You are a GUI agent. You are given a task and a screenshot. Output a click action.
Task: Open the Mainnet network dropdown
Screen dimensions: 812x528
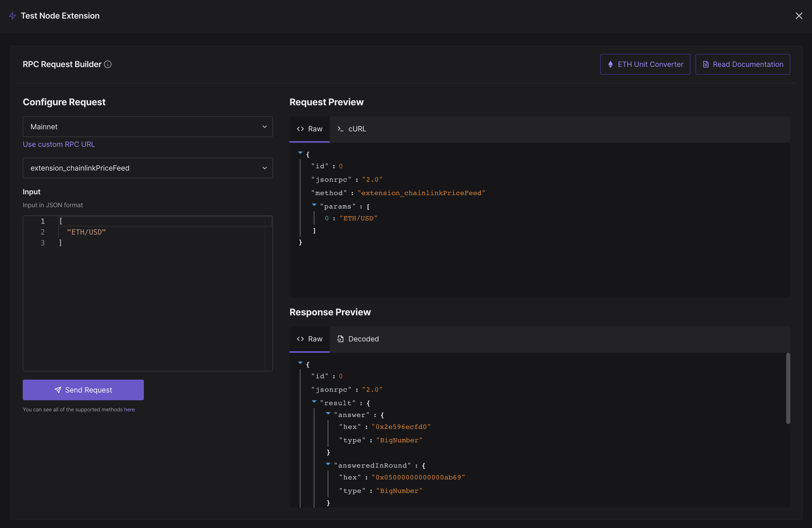(147, 127)
